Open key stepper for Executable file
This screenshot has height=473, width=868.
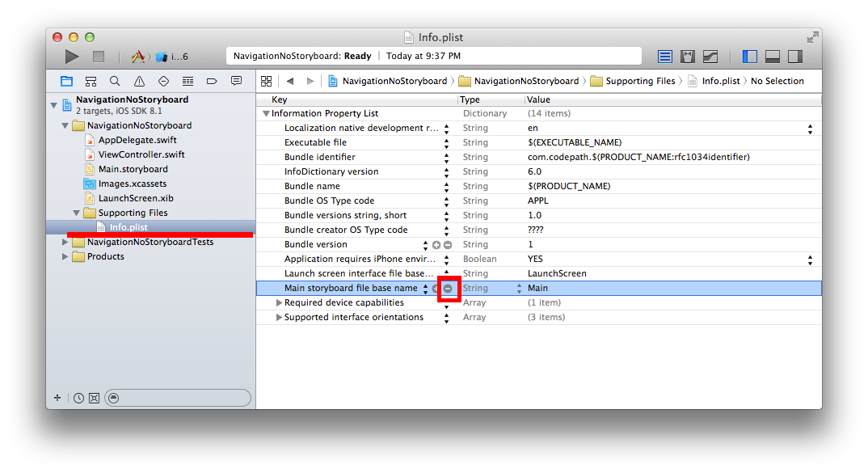pyautogui.click(x=446, y=143)
